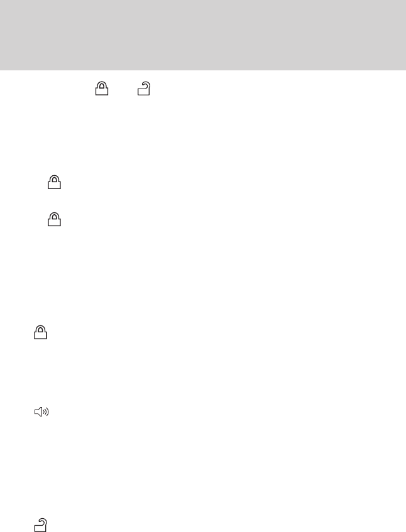Click the speaker sound icon
Screen dimensions: 406x532
point(41,411)
